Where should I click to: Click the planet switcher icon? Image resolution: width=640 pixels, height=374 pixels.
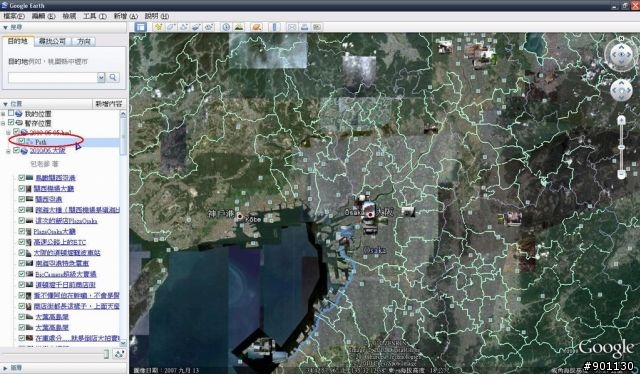click(257, 27)
